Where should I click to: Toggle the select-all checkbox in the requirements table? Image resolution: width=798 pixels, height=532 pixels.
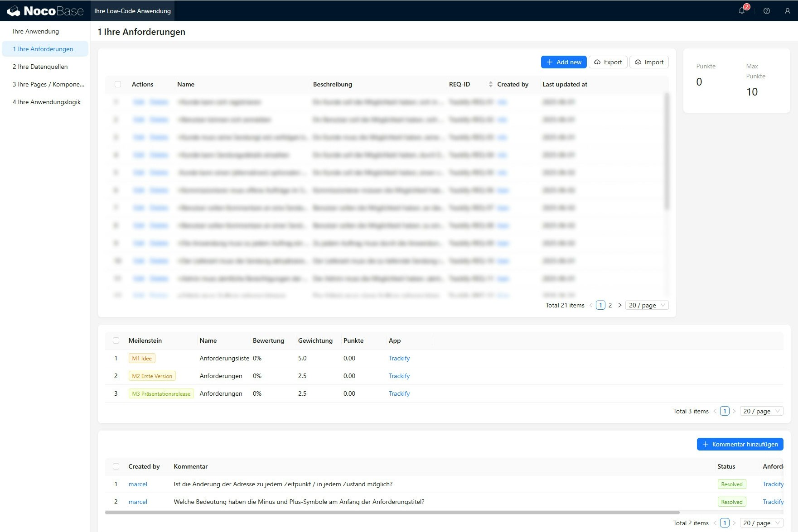pos(118,84)
